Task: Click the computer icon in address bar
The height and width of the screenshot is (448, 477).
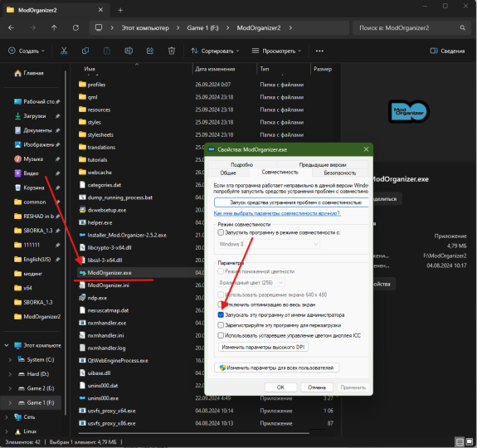Action: pyautogui.click(x=99, y=27)
